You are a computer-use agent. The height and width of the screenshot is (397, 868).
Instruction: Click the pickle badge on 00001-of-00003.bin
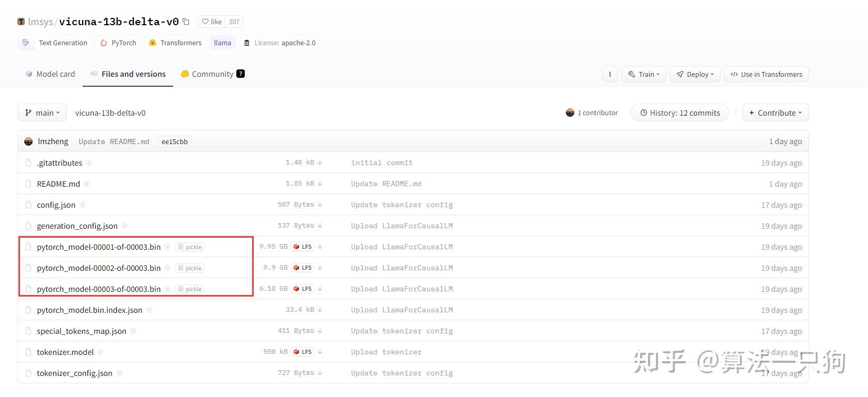tap(190, 247)
